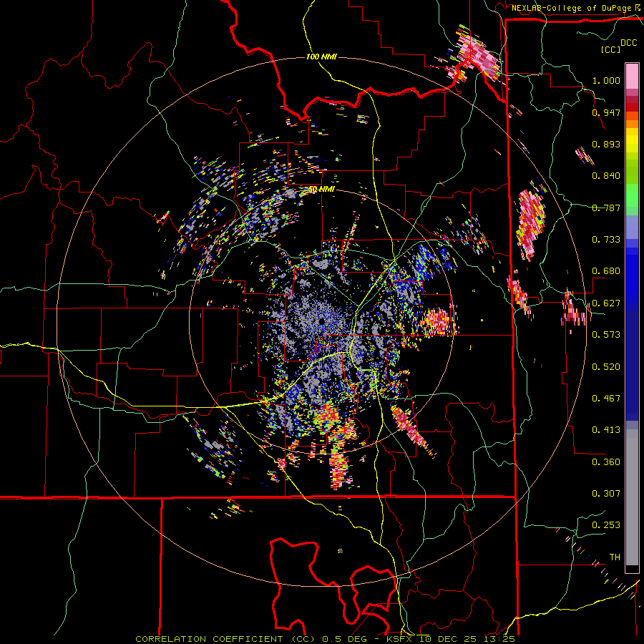The width and height of the screenshot is (644, 644).
Task: Click the 0.840 legend value
Action: pyautogui.click(x=606, y=175)
